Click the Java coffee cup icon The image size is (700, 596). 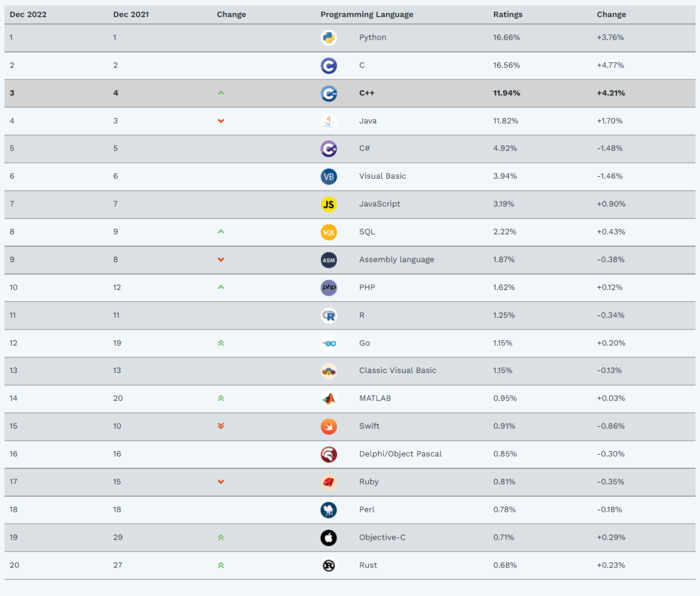click(x=329, y=121)
